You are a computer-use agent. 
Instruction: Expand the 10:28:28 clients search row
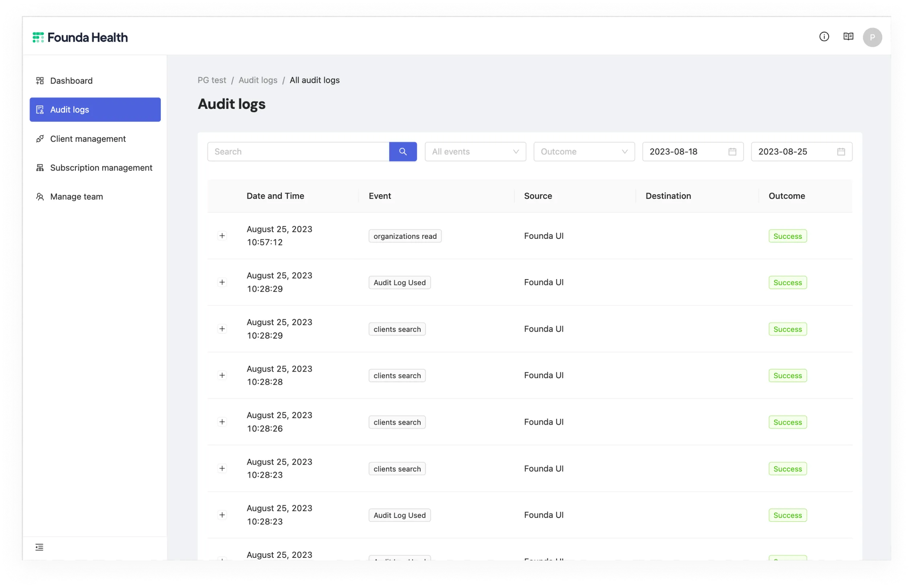pyautogui.click(x=222, y=375)
